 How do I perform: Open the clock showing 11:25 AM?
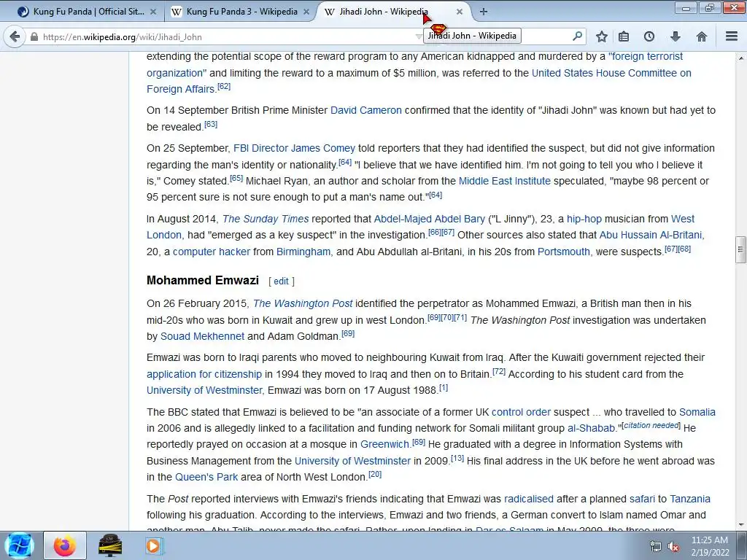(x=711, y=546)
